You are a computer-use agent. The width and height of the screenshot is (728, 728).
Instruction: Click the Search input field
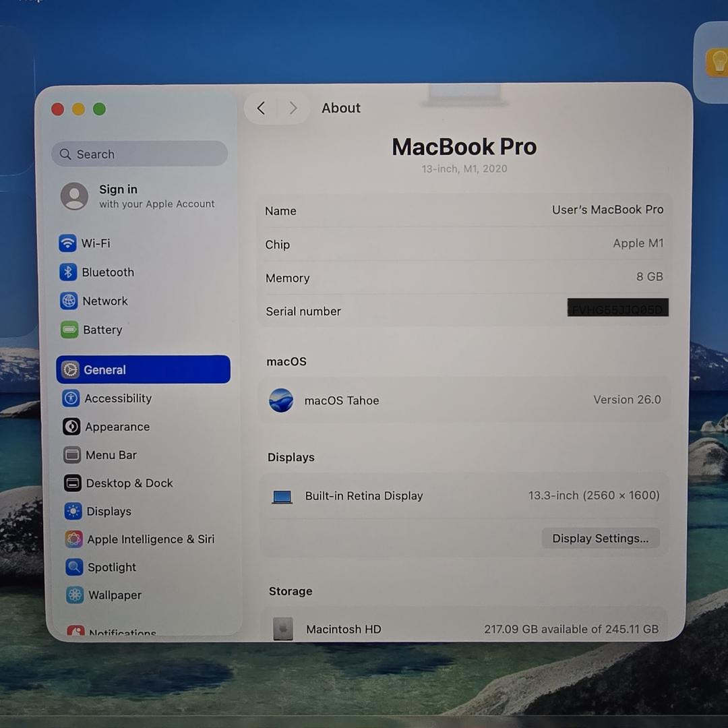coord(140,154)
